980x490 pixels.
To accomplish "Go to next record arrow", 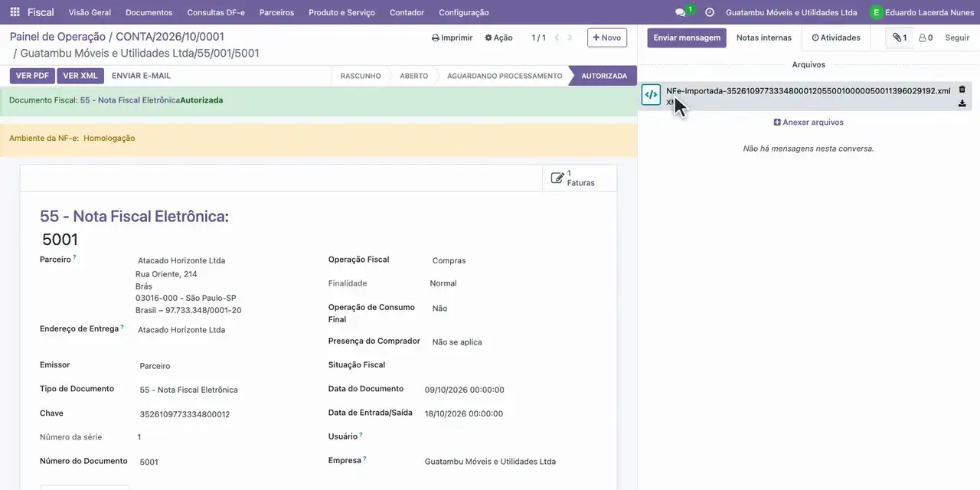I will [570, 38].
